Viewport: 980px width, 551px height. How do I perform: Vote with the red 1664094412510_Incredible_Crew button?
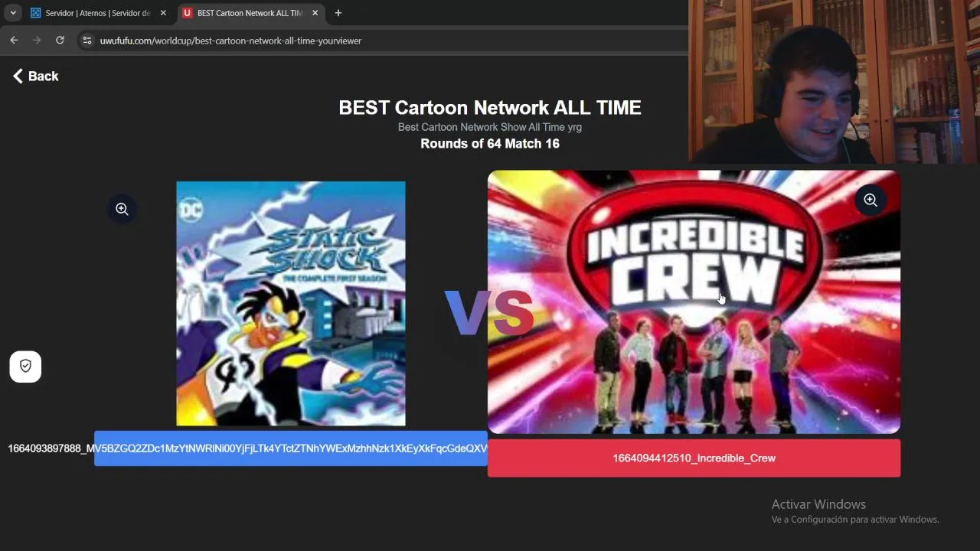(x=694, y=458)
